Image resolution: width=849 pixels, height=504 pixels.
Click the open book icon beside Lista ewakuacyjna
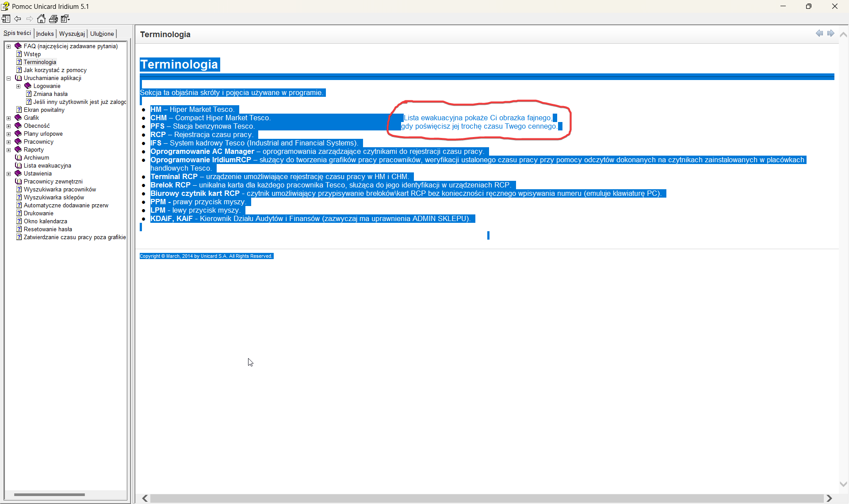coord(18,165)
